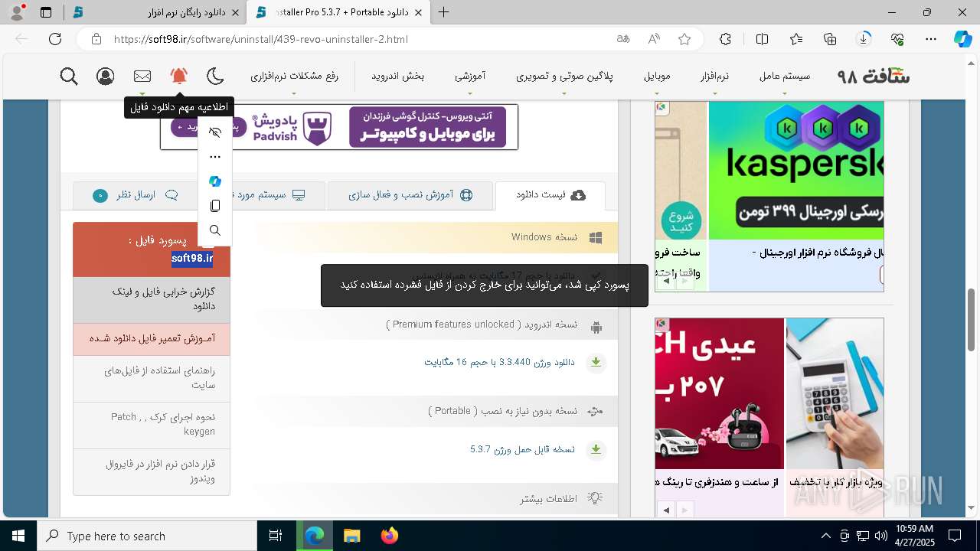Expand the نرم‌افزار dropdown menu
The width and height of the screenshot is (980, 551).
[714, 76]
